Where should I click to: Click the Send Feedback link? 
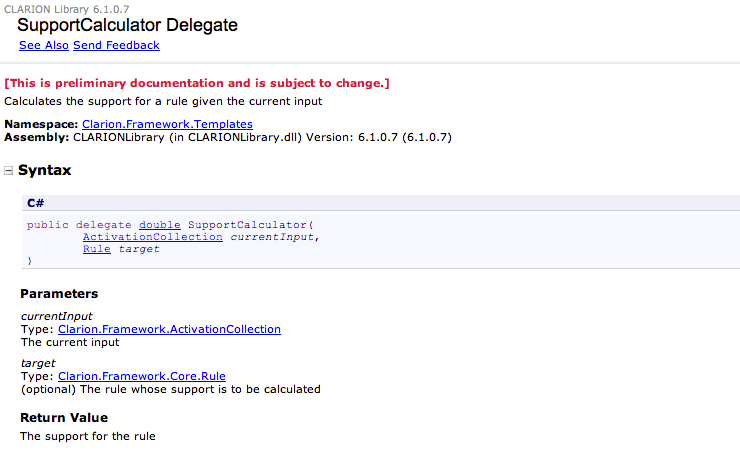pyautogui.click(x=116, y=45)
